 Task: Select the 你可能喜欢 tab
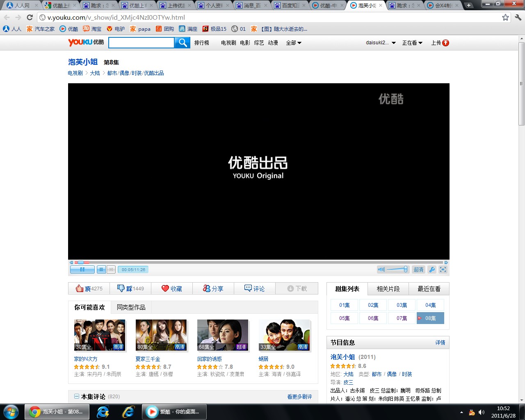coord(89,307)
